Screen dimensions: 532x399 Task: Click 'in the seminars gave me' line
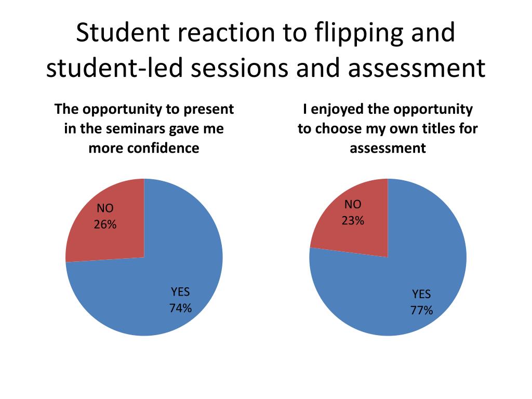[144, 129]
